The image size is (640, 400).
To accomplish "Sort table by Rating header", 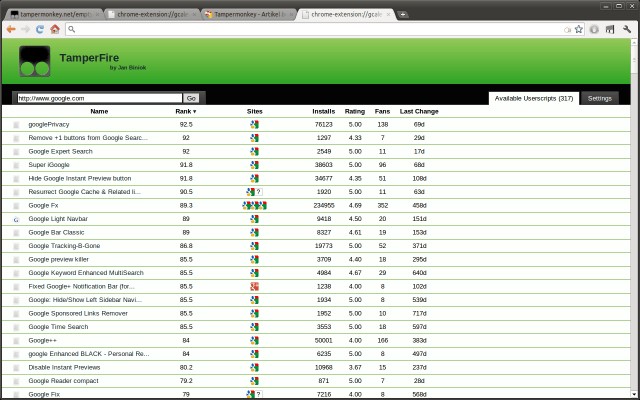I will coord(355,111).
